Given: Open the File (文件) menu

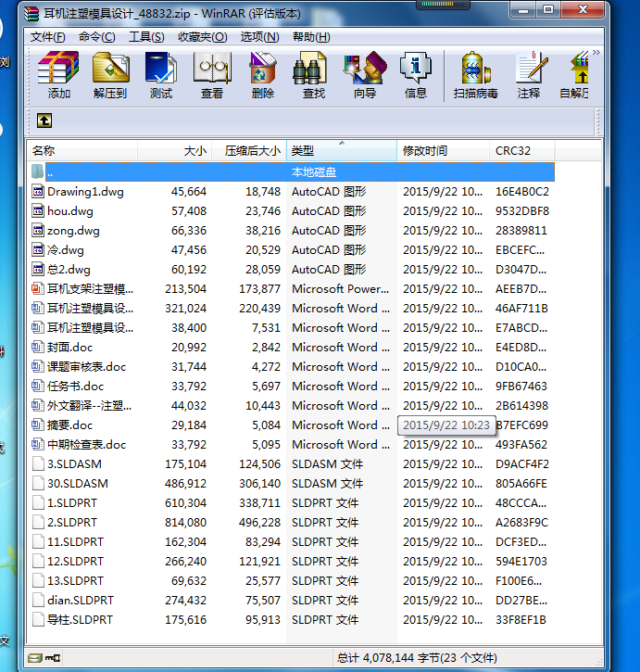Looking at the screenshot, I should point(47,37).
